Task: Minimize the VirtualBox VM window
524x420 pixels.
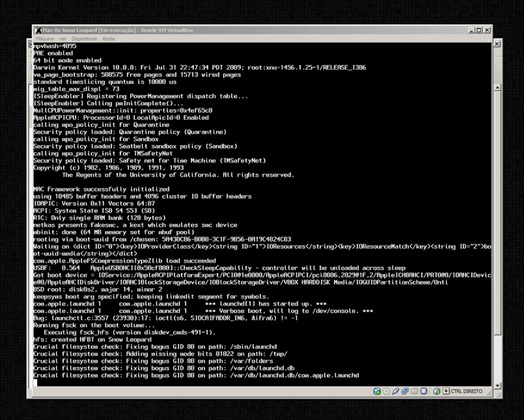Action: point(472,30)
